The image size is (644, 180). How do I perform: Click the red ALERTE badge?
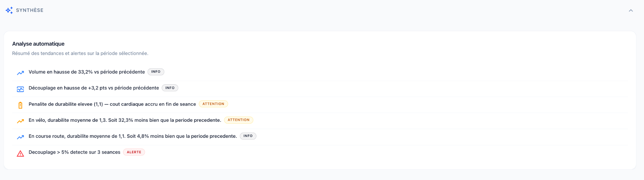point(134,152)
